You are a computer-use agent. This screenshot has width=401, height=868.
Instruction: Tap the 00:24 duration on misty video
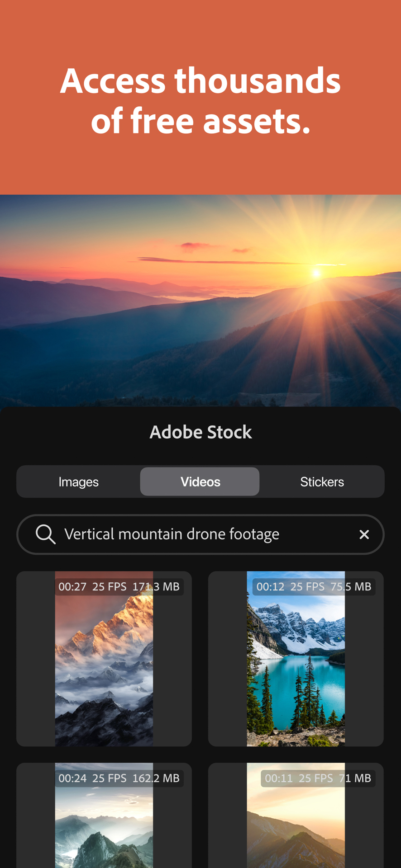72,778
